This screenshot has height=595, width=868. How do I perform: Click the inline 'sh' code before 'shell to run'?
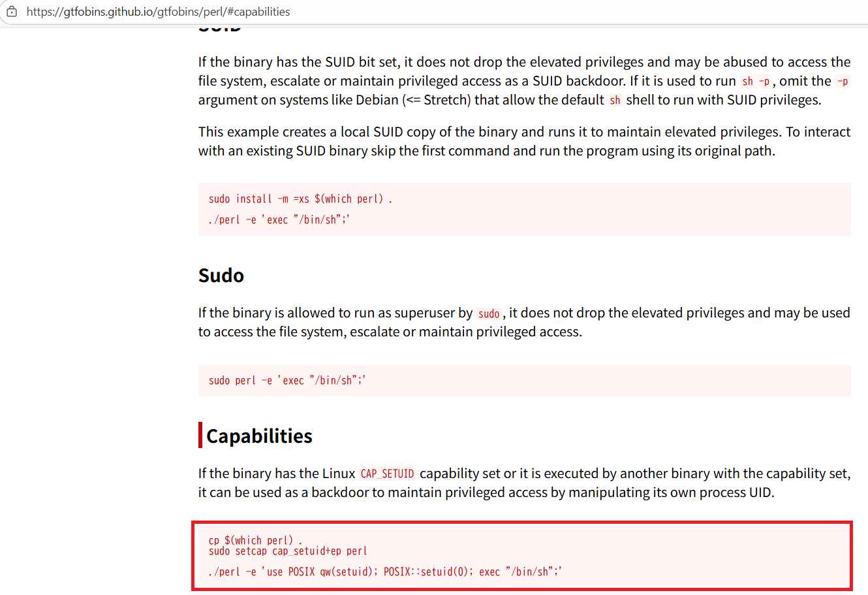point(615,101)
